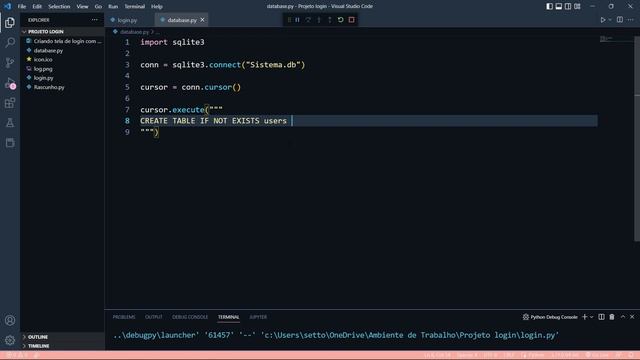Open Run and Debug view
Screen dimensions: 640x360
click(x=10, y=83)
